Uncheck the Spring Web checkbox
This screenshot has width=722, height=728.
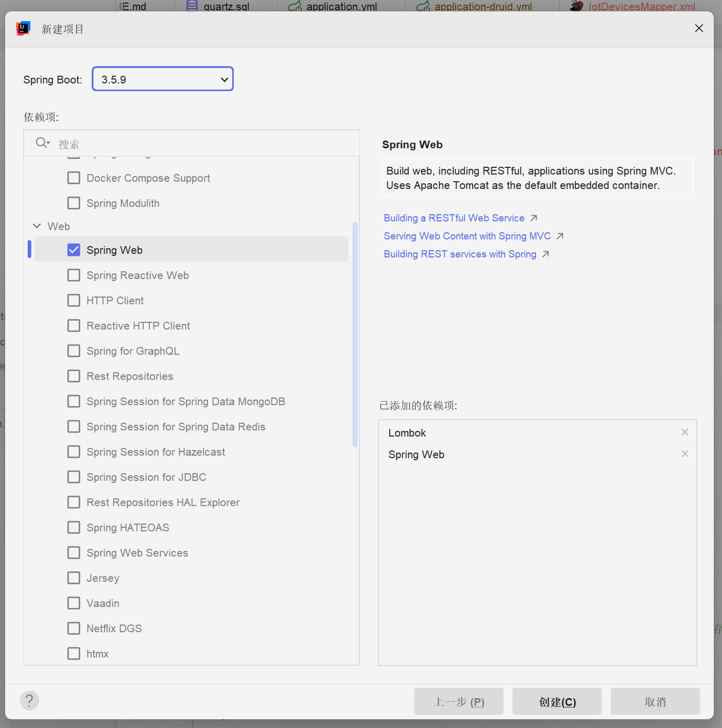pyautogui.click(x=74, y=250)
